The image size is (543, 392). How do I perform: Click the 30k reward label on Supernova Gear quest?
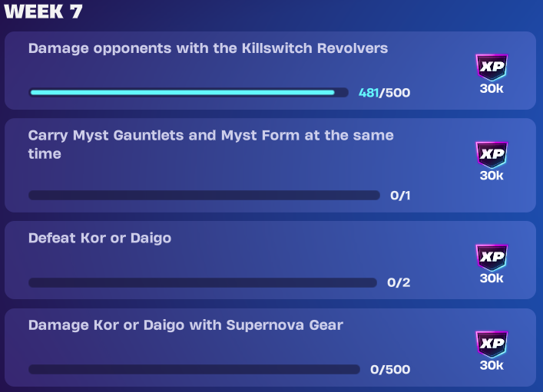click(492, 365)
